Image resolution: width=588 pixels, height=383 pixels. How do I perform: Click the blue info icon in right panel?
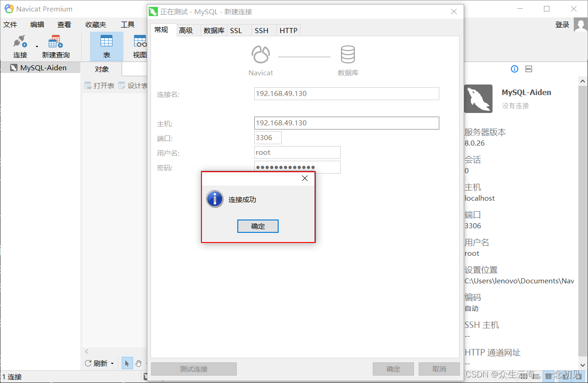point(515,69)
